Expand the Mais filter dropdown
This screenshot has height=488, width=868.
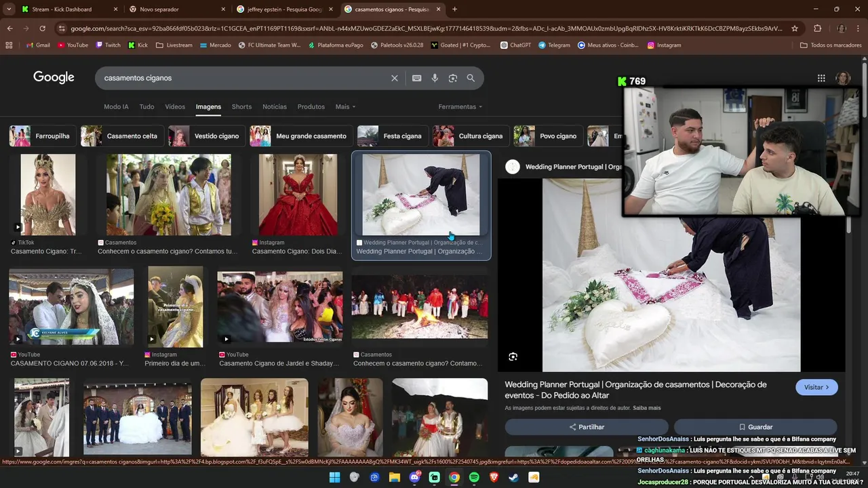345,106
